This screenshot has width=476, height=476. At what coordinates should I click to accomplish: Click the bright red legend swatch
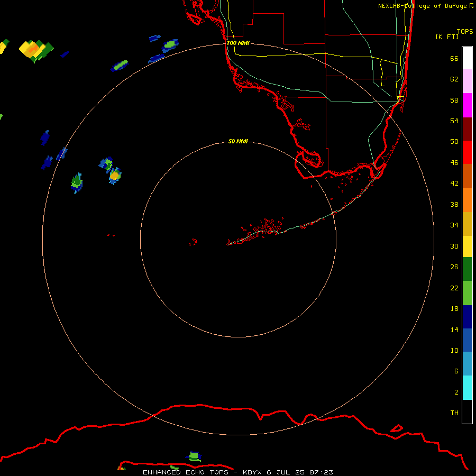[467, 152]
